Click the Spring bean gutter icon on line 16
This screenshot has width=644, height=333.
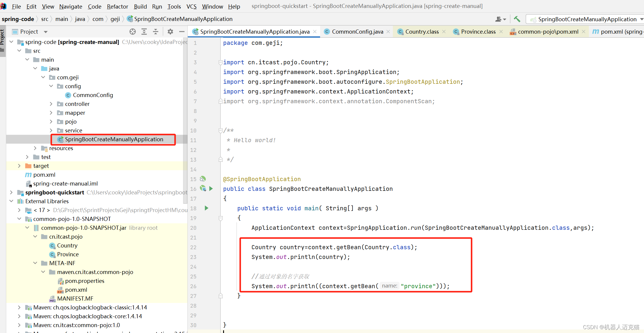(203, 188)
